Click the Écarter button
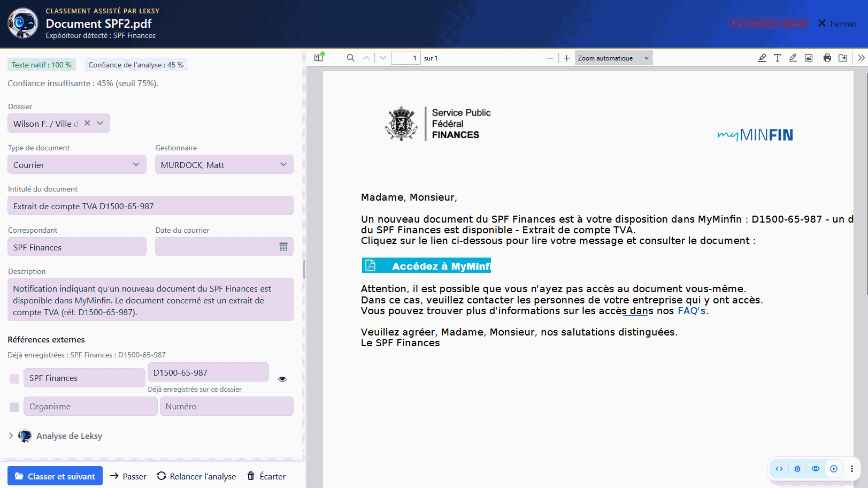Viewport: 868px width, 488px height. pyautogui.click(x=266, y=476)
